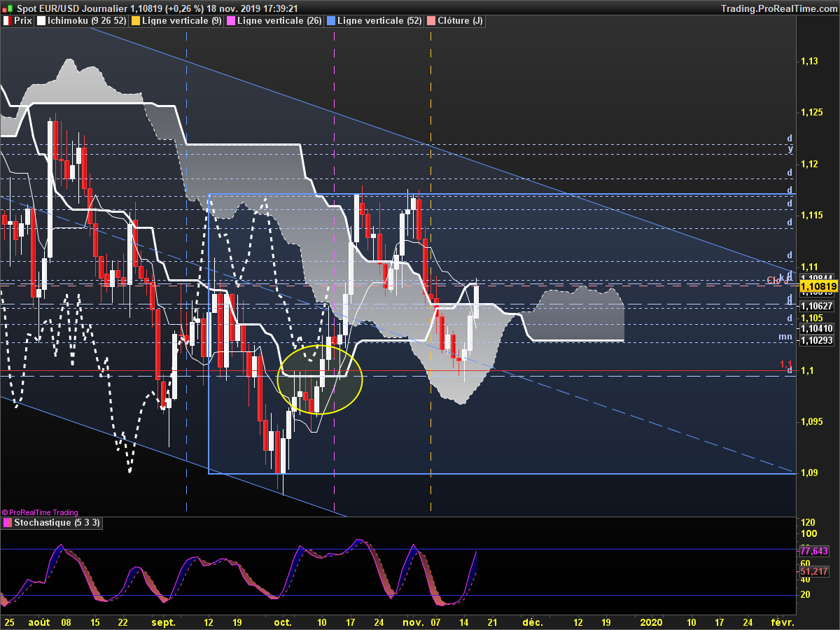Click the déc. date axis label
The image size is (840, 630).
(x=533, y=622)
